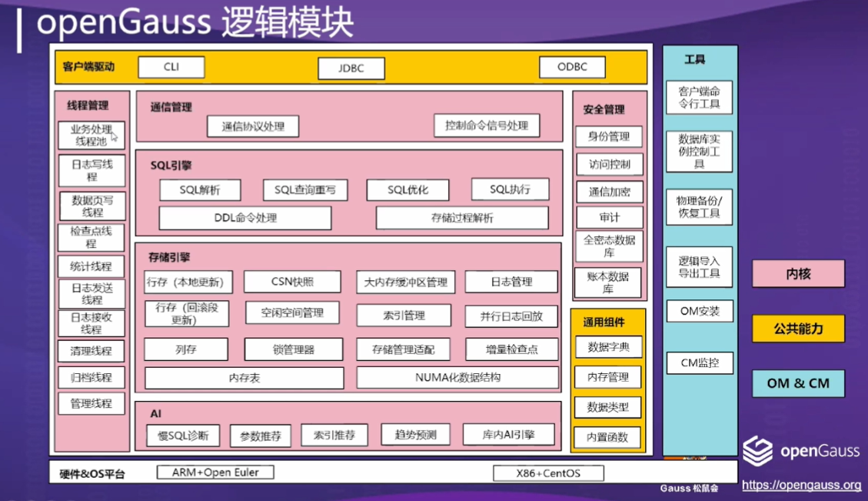Select the 清理线程 box
868x501 pixels.
tap(91, 351)
